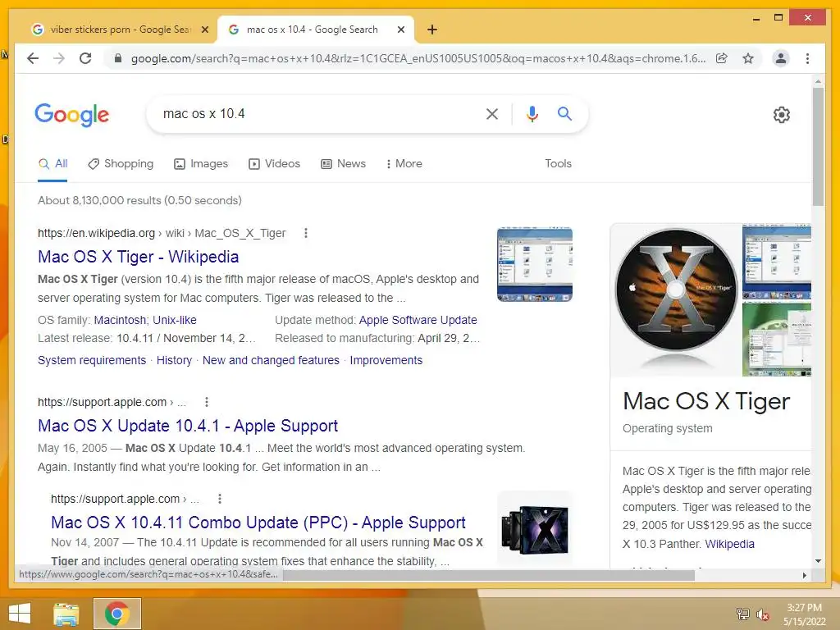
Task: Open the Improvements sitelink
Action: (386, 360)
